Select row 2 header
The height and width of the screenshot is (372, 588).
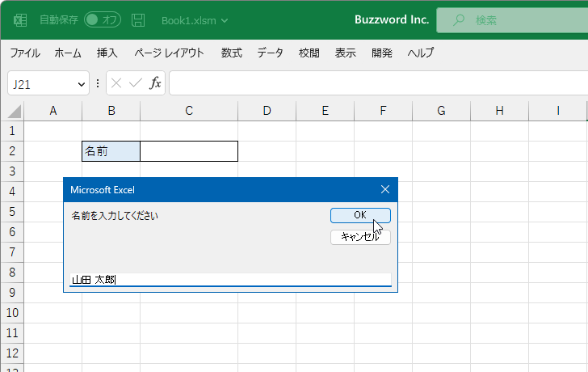(12, 151)
